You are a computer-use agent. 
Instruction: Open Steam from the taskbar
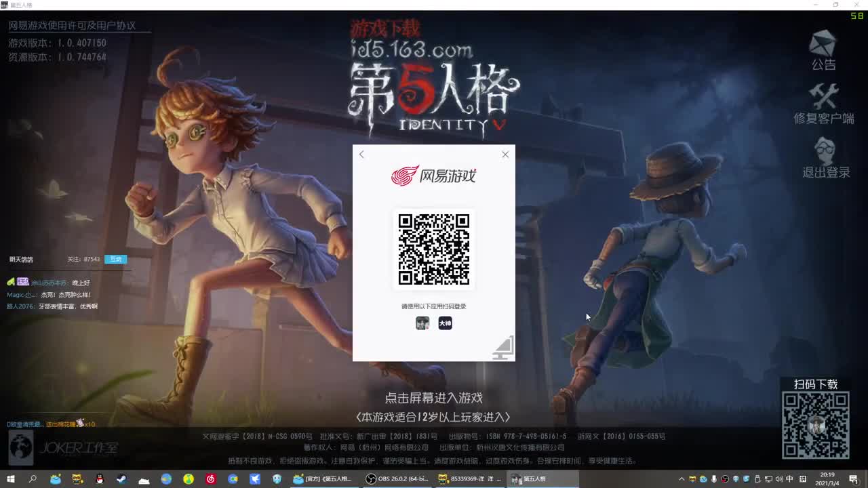121,479
